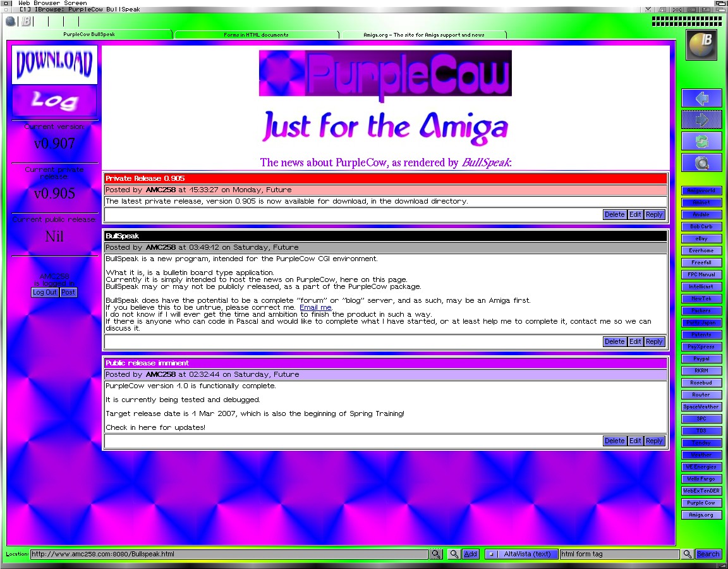Open the Packers bookmark button
728x569 pixels.
coord(701,311)
